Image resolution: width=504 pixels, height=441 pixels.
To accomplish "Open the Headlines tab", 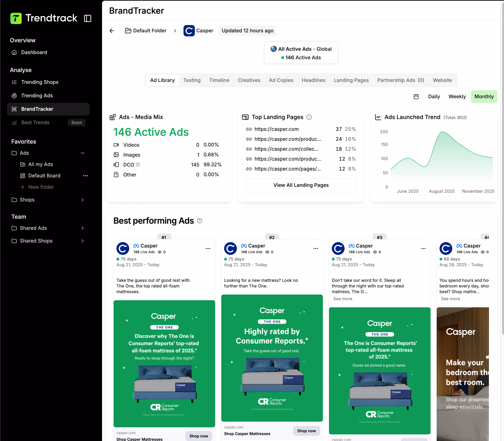I will coord(313,80).
